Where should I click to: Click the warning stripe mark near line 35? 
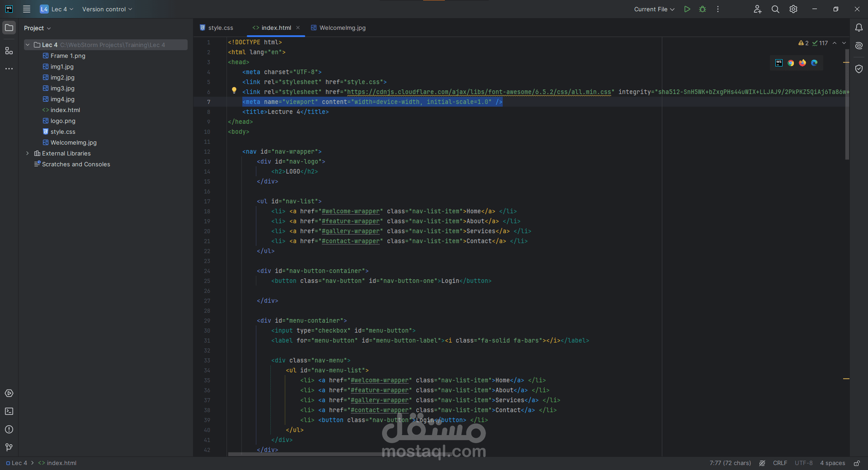tap(846, 379)
